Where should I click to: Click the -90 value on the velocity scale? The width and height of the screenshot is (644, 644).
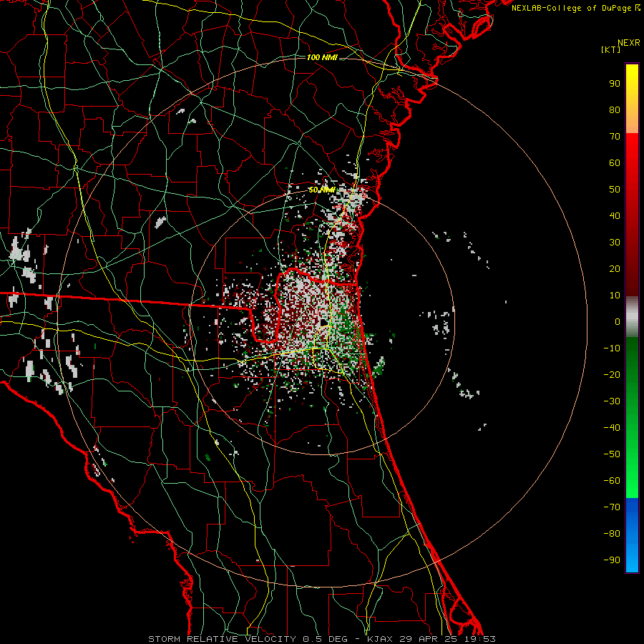click(x=612, y=560)
